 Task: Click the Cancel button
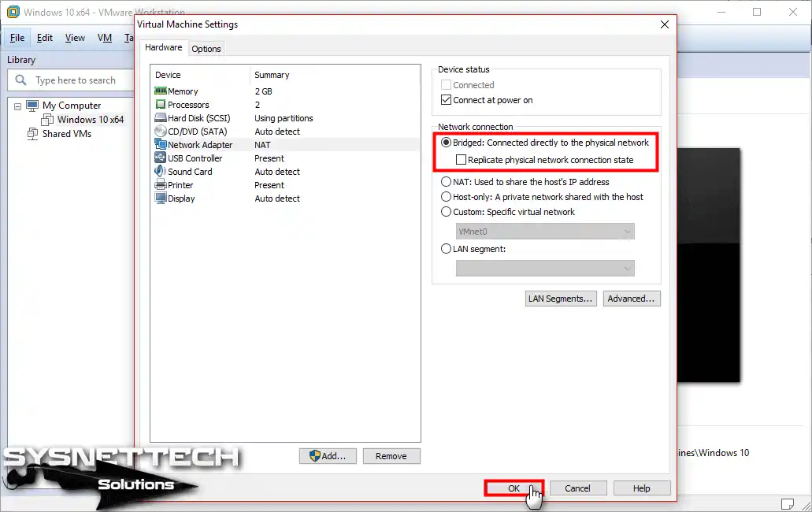(x=577, y=488)
